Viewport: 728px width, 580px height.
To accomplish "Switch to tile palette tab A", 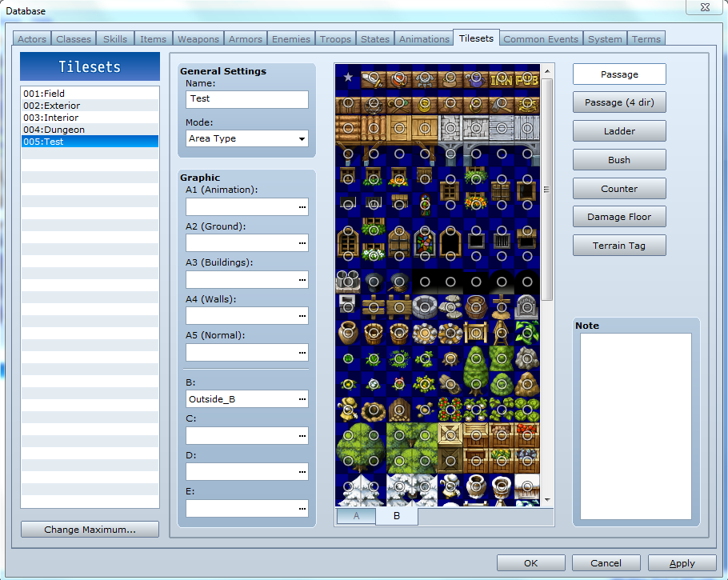I will pos(355,516).
